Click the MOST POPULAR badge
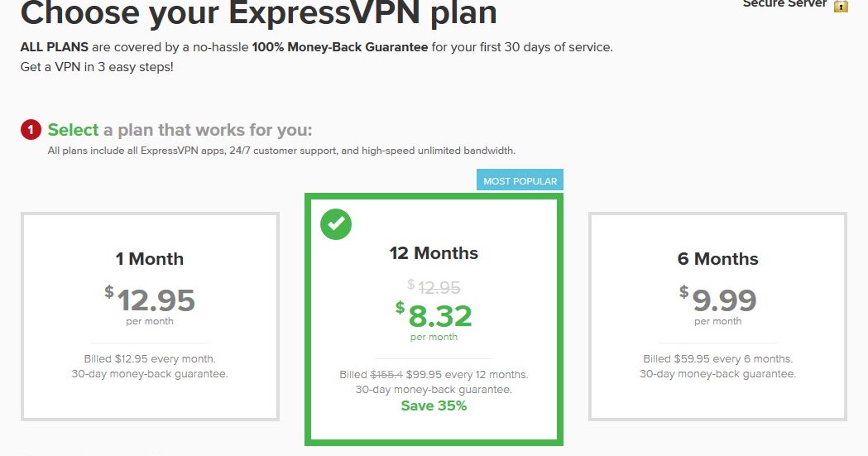The height and width of the screenshot is (456, 868). click(520, 181)
